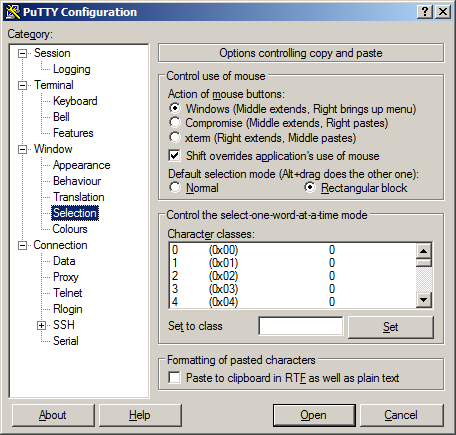This screenshot has width=456, height=435.
Task: Select Normal default selection mode
Action: [x=175, y=188]
